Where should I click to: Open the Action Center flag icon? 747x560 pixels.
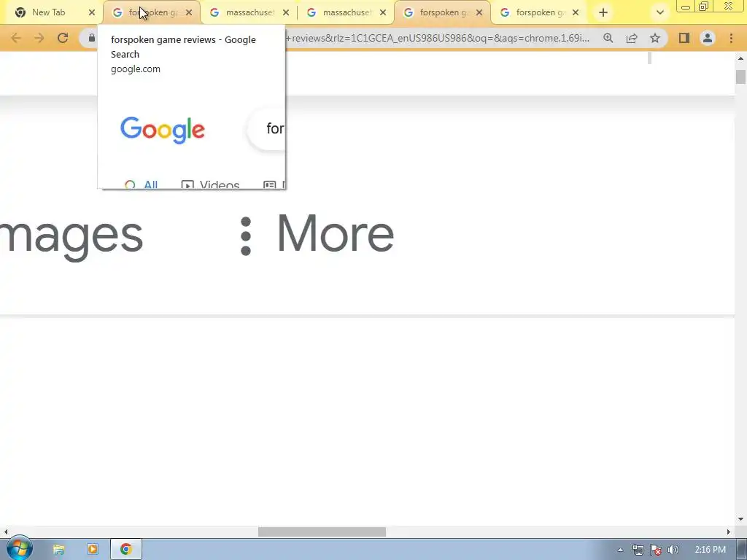point(656,550)
